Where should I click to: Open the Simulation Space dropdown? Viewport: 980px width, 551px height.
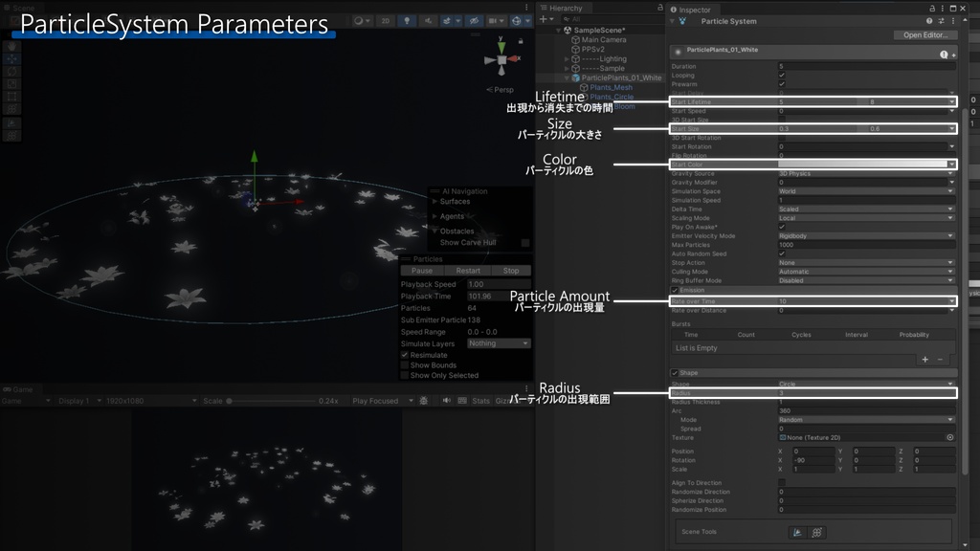click(x=866, y=191)
